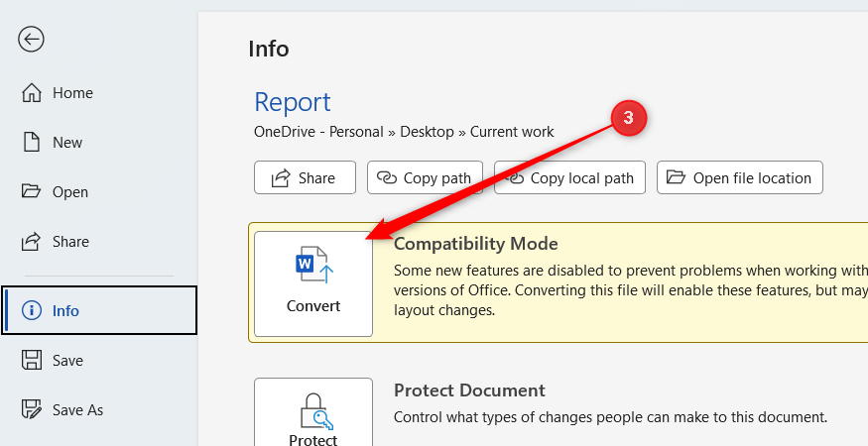Switch to the Info tab
This screenshot has height=446, width=868.
(x=99, y=310)
